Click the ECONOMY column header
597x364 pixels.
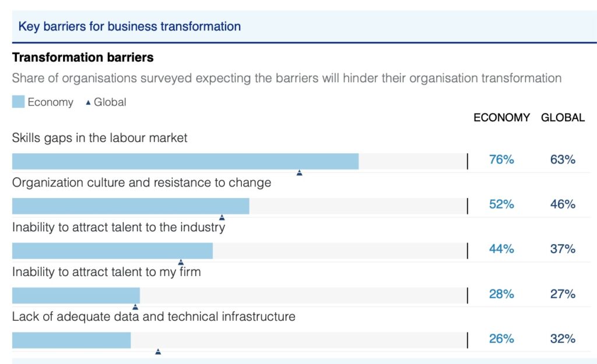tap(501, 117)
